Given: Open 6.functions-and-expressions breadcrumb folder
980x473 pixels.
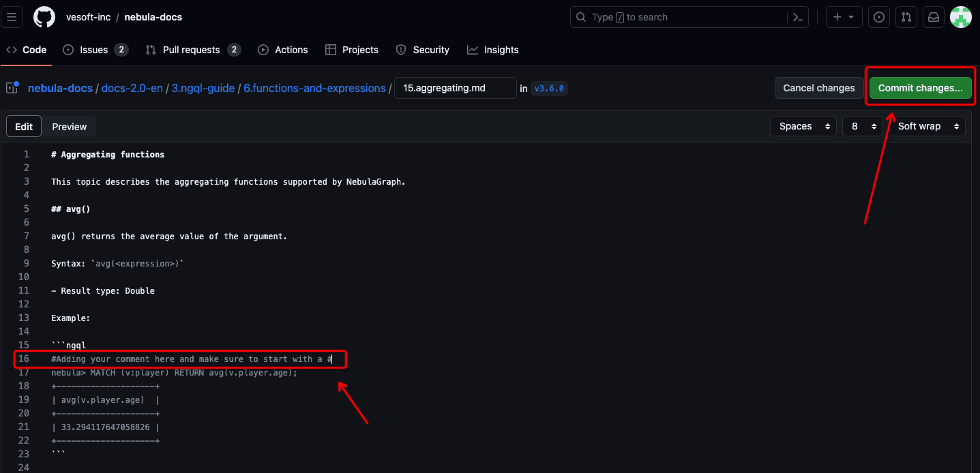Looking at the screenshot, I should point(314,88).
